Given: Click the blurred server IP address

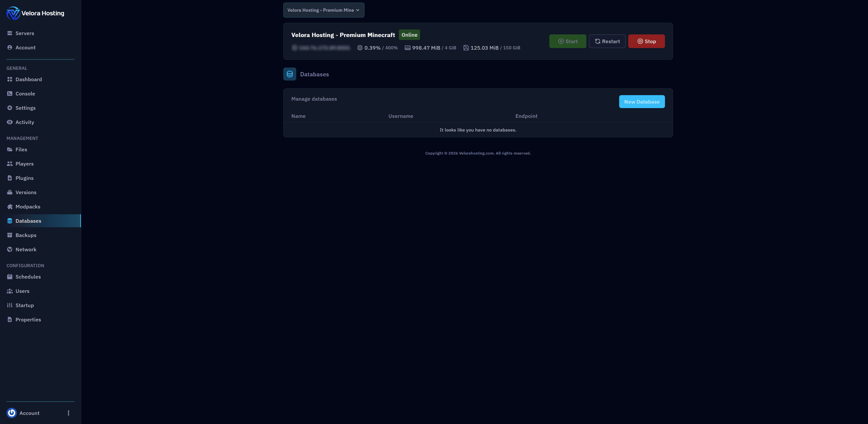Looking at the screenshot, I should (x=321, y=48).
